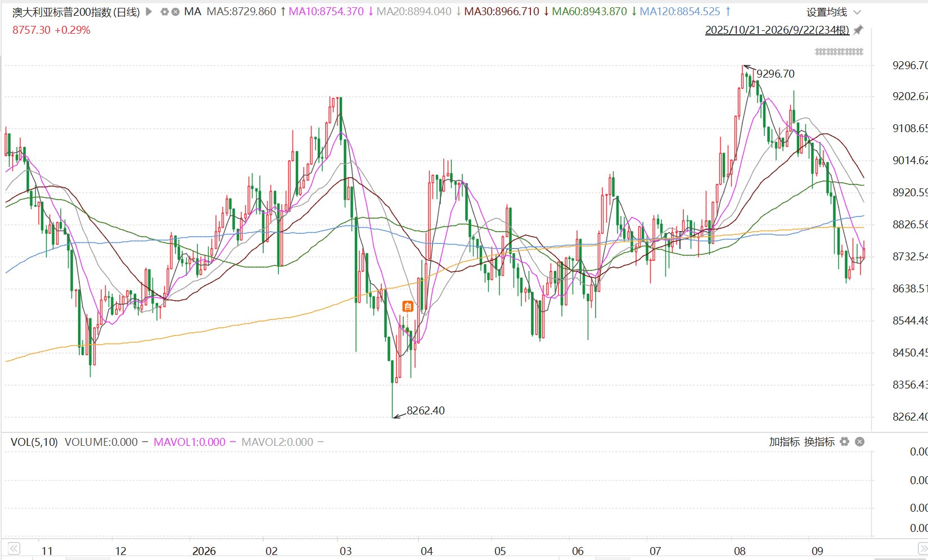Click the MA120 blue legend value
Viewport: 928px width, 560px height.
pos(680,11)
